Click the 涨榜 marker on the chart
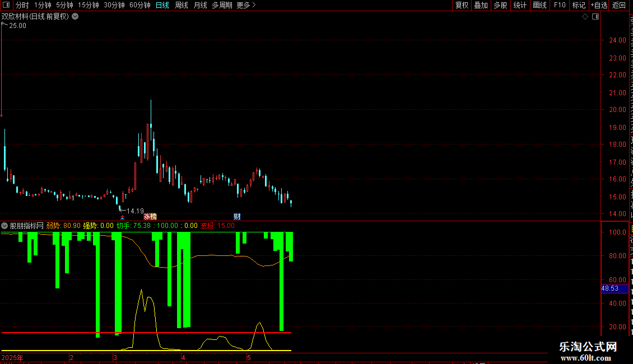The width and height of the screenshot is (633, 364). (150, 217)
